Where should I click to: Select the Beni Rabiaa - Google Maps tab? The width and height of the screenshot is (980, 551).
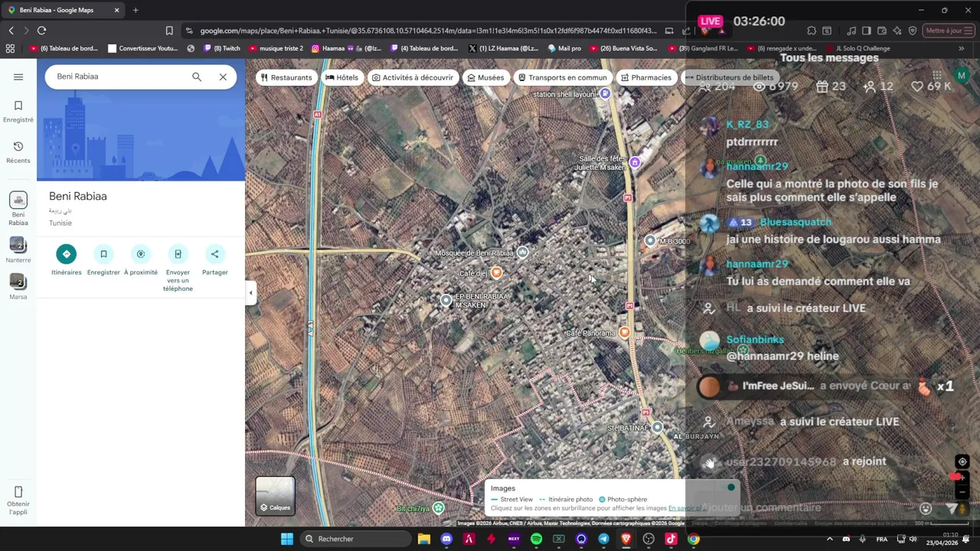pos(63,10)
